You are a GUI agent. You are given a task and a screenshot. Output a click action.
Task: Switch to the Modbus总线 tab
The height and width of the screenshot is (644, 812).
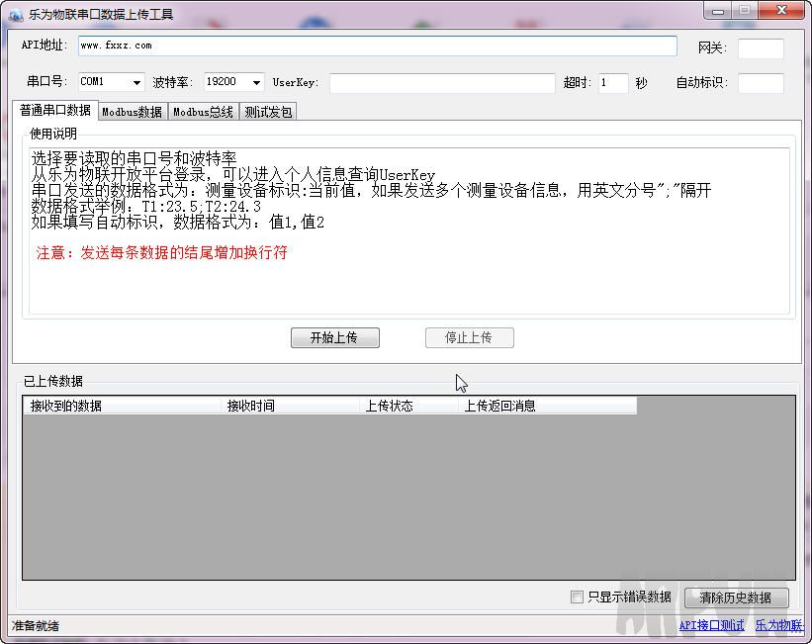[202, 112]
